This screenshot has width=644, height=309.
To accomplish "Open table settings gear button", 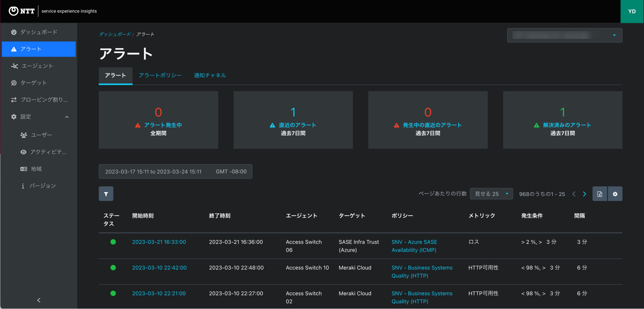I will tap(615, 194).
